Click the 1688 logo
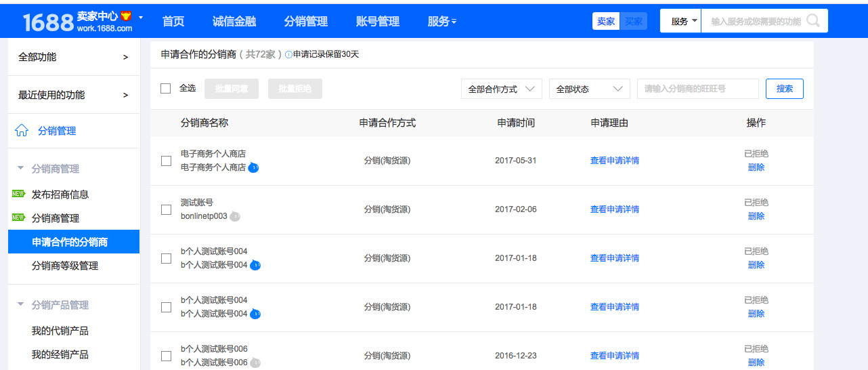The width and height of the screenshot is (868, 370). (48, 22)
